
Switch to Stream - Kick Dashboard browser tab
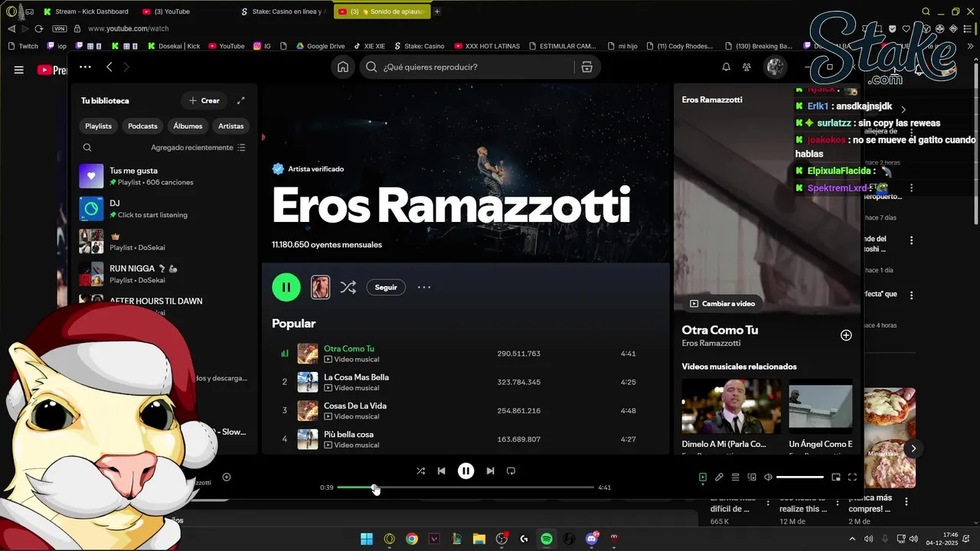coord(86,11)
